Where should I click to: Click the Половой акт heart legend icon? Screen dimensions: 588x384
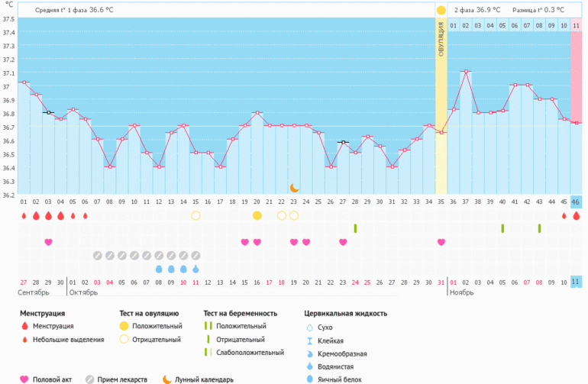tap(24, 379)
